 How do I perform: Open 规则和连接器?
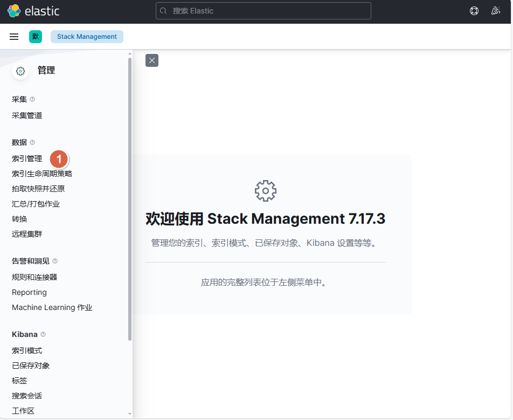tap(34, 277)
